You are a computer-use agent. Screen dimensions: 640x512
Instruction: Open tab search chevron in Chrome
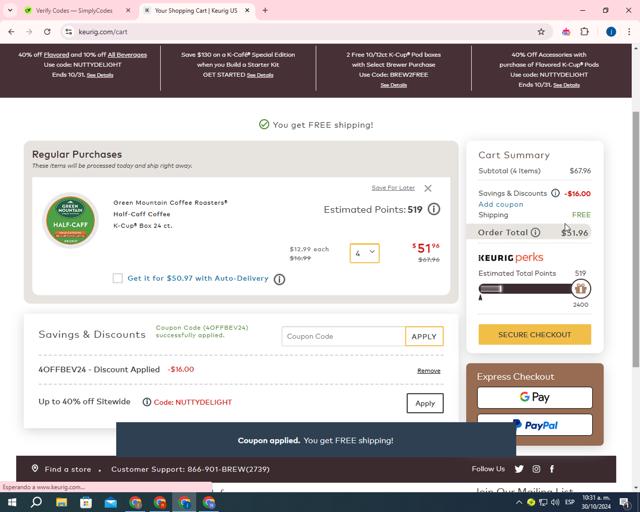tap(10, 11)
